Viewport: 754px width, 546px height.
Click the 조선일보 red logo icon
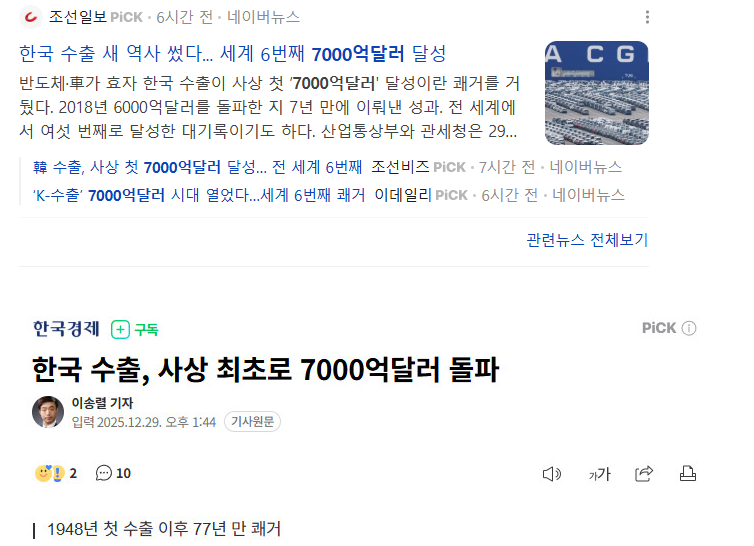coord(31,17)
